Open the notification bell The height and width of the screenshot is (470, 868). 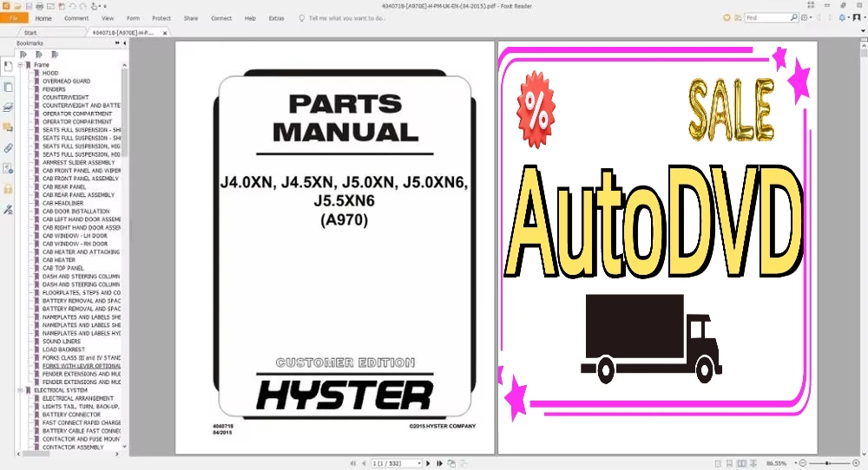[x=842, y=17]
